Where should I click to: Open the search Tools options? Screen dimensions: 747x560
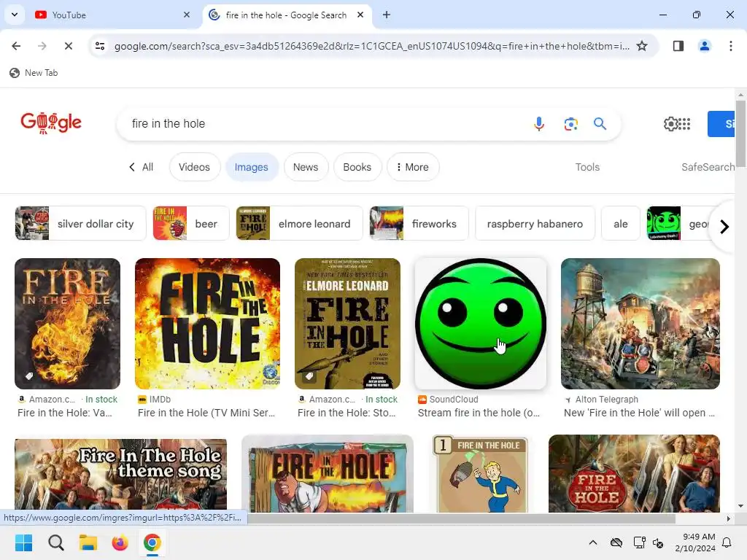tap(587, 167)
